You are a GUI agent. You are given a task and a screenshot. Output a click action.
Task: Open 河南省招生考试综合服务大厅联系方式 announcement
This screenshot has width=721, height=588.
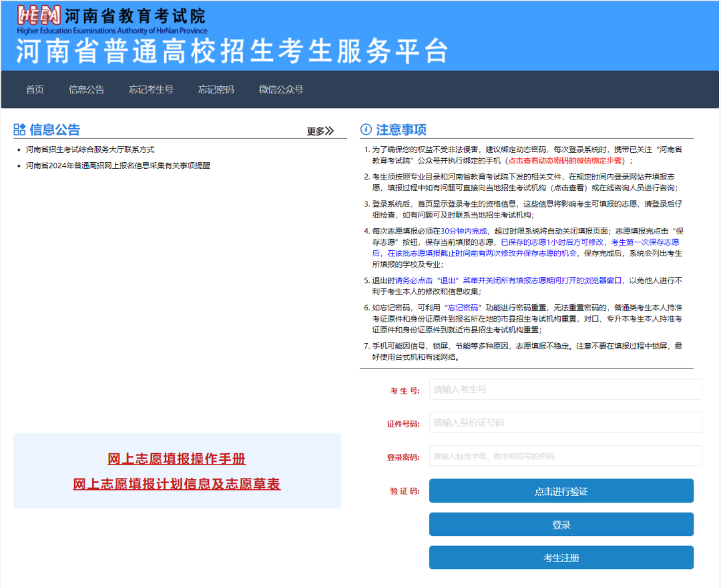point(90,150)
